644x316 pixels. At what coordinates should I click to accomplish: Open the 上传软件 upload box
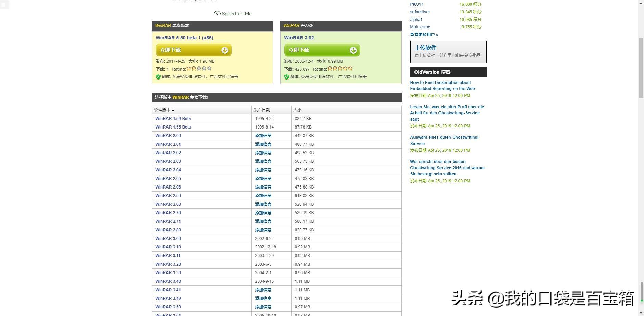click(448, 52)
